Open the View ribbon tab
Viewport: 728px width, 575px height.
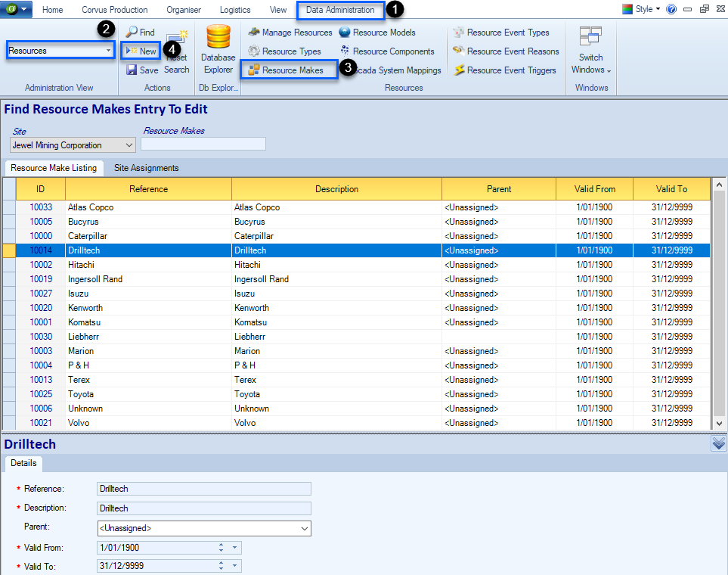(x=278, y=10)
